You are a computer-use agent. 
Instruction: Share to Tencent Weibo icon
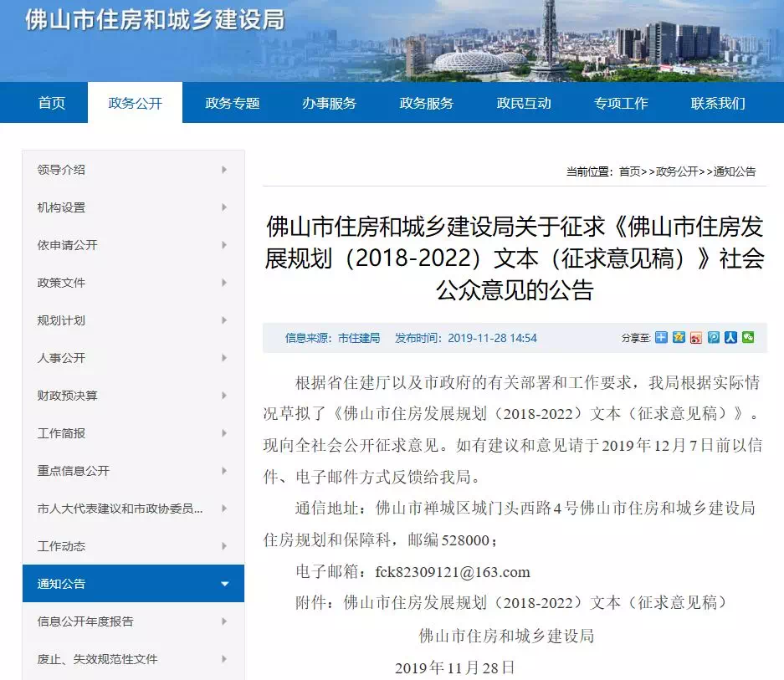[714, 338]
